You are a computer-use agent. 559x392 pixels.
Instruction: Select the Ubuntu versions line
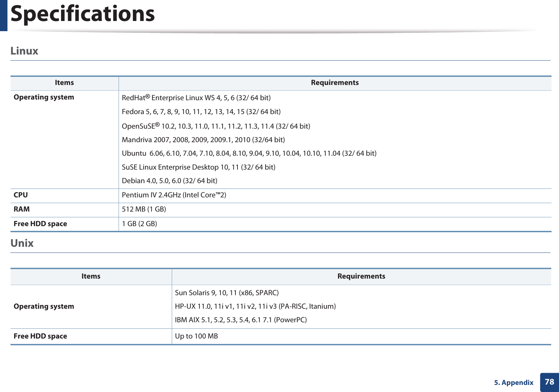pyautogui.click(x=249, y=153)
